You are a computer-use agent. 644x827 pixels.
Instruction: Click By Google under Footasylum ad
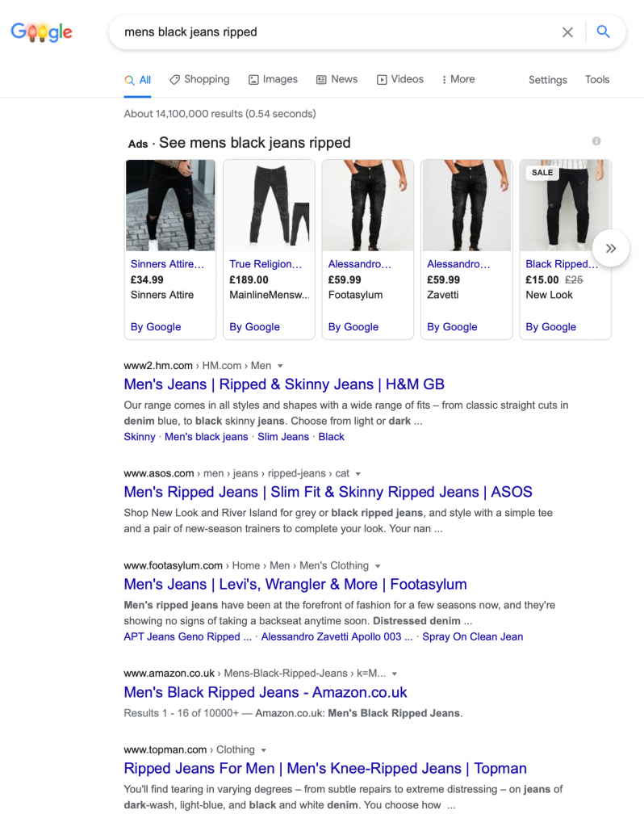click(353, 327)
